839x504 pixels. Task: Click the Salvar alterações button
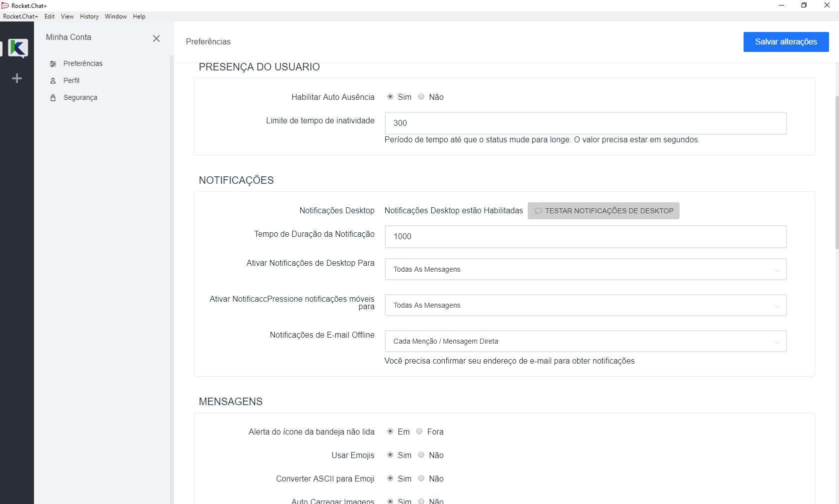coord(786,42)
